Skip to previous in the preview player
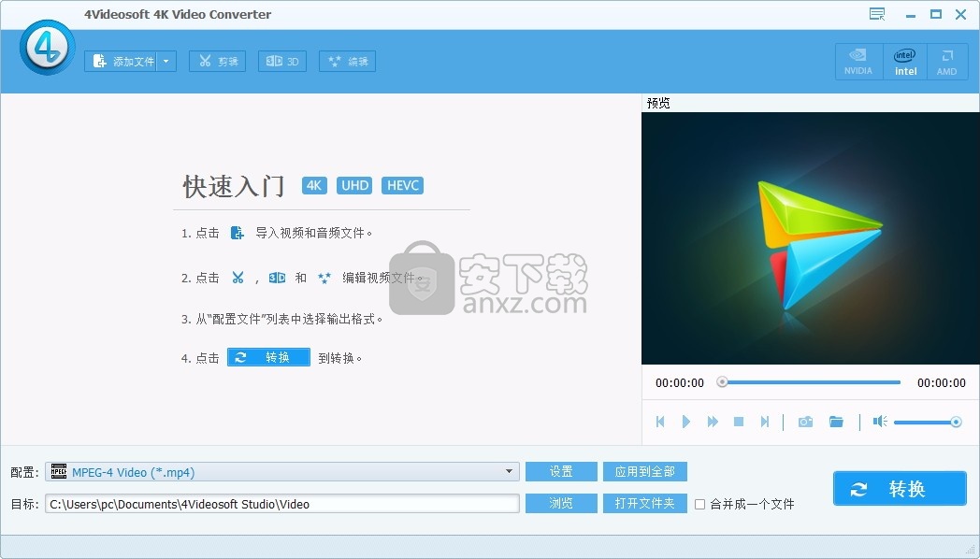 click(x=660, y=422)
